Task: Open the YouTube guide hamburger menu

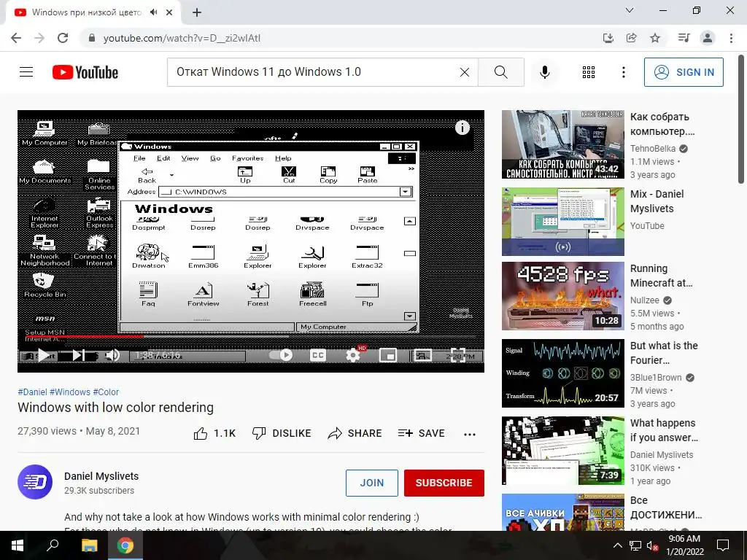Action: point(26,72)
